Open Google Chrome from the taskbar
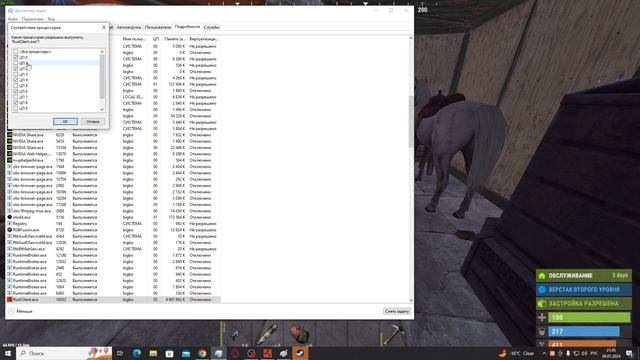The width and height of the screenshot is (640, 360). coord(202,353)
